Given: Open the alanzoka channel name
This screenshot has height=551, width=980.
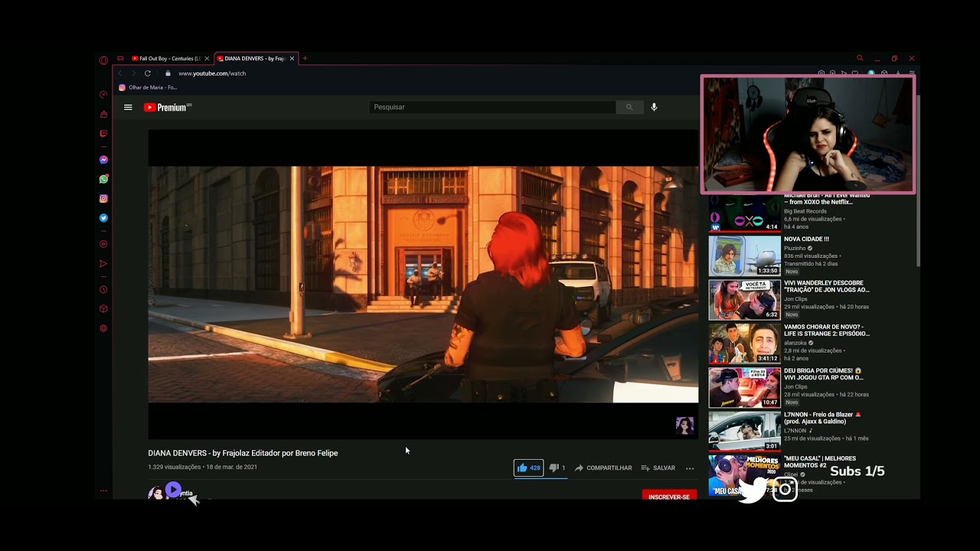Looking at the screenshot, I should [795, 343].
